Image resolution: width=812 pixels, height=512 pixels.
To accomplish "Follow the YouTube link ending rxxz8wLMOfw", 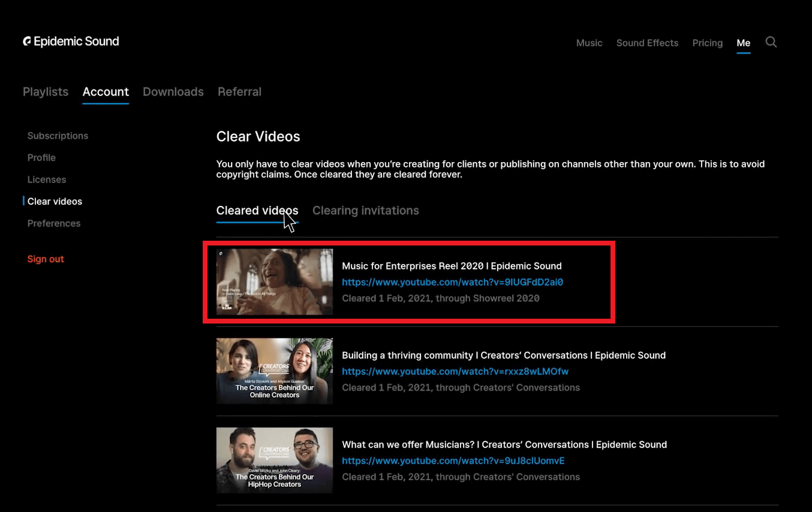I will coord(455,372).
